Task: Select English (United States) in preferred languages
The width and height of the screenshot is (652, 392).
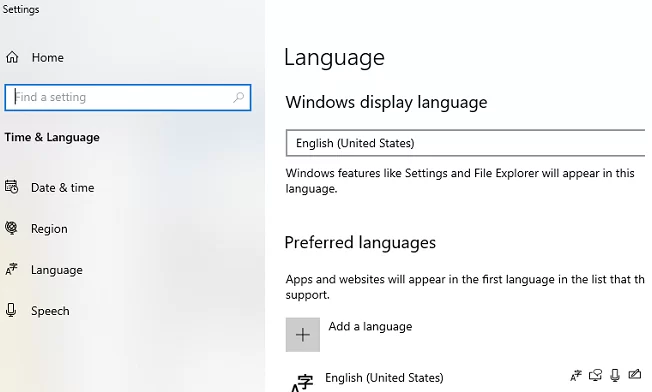Action: [384, 377]
